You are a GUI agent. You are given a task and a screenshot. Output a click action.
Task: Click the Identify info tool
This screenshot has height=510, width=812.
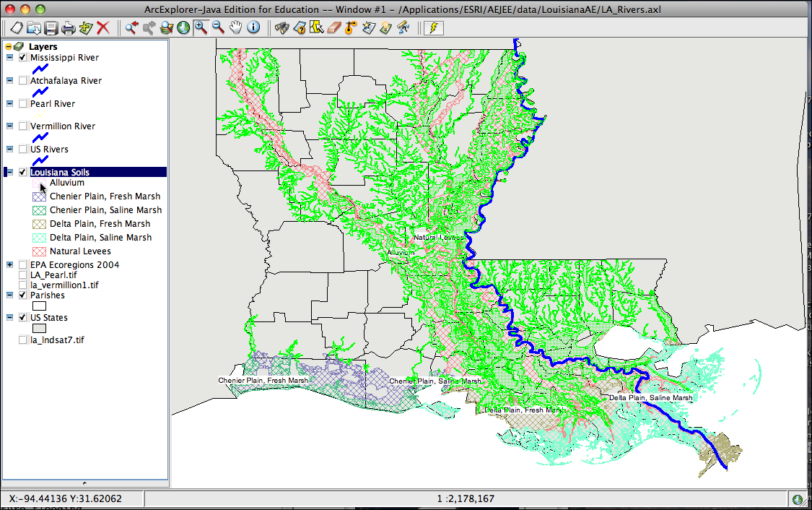[x=253, y=27]
